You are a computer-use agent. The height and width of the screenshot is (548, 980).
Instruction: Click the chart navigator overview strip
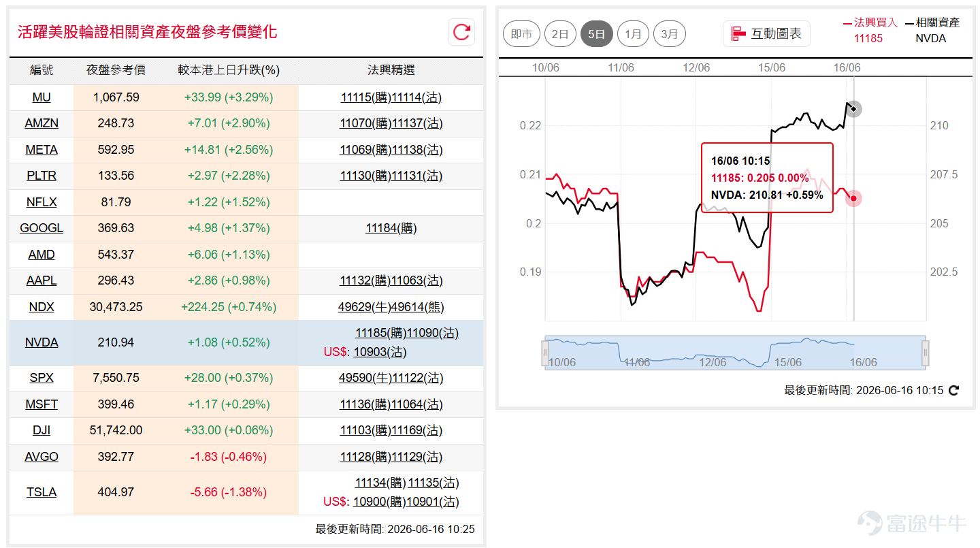735,352
